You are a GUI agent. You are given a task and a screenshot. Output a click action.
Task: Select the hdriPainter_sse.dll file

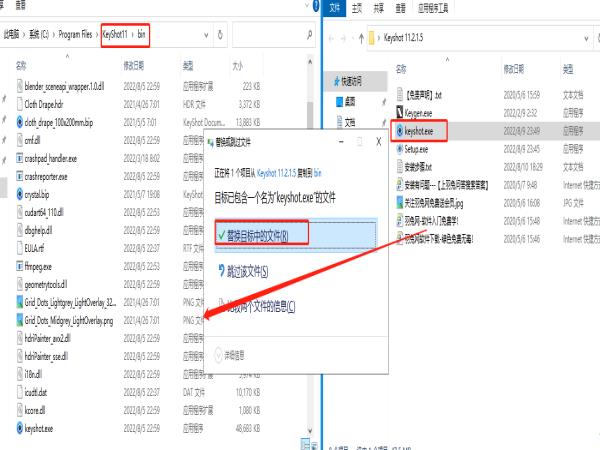click(46, 356)
